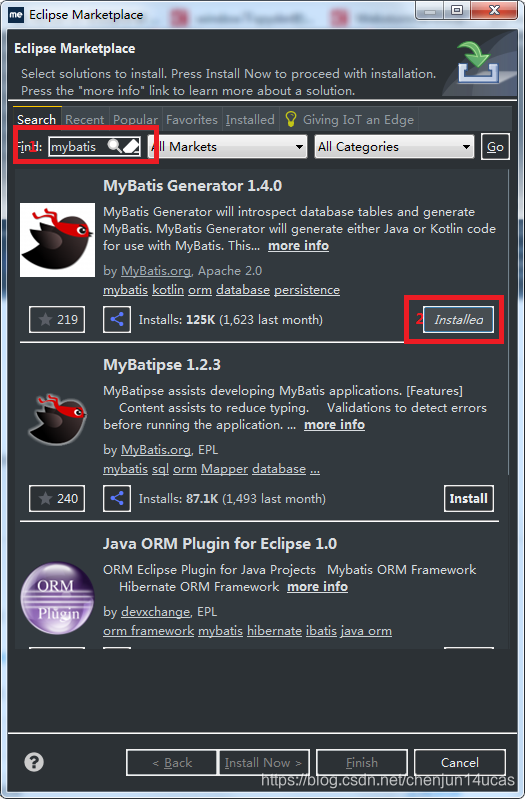Open the devxchange author link
Screen dimensions: 525x799
coord(155,611)
